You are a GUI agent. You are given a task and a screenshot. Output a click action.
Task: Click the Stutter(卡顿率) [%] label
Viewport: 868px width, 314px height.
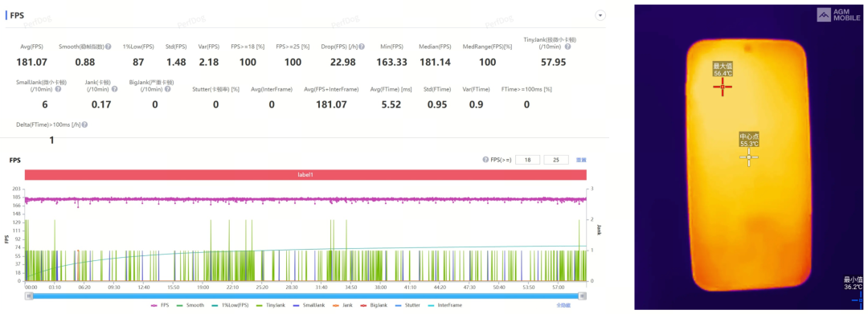tap(216, 89)
